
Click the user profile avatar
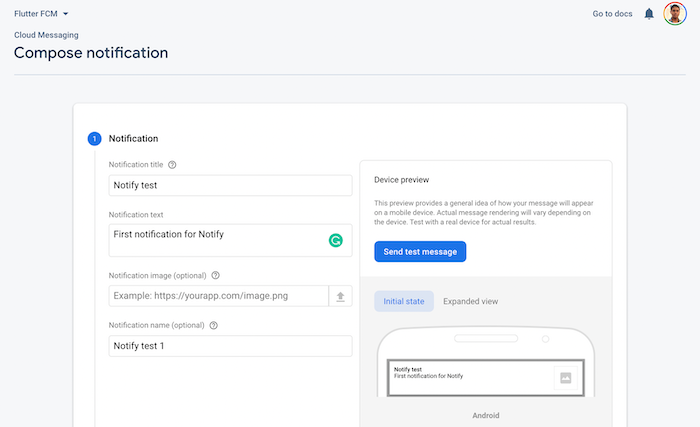(676, 14)
